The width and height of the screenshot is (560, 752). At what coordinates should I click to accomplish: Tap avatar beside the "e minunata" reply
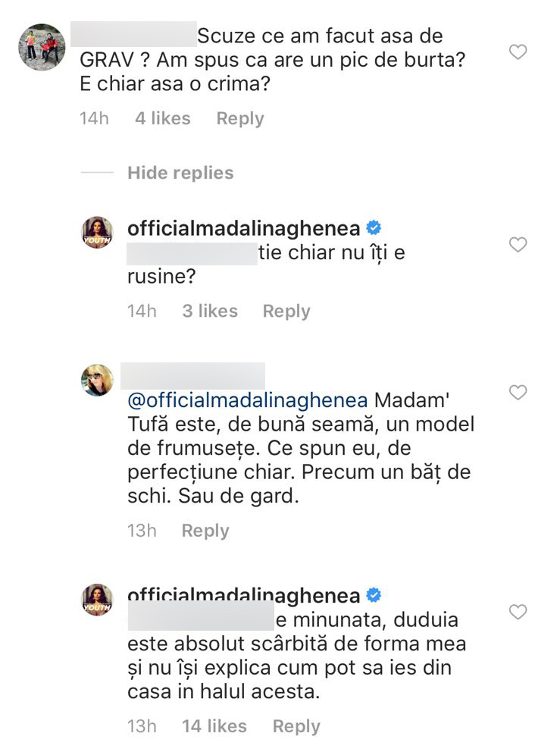click(x=97, y=599)
